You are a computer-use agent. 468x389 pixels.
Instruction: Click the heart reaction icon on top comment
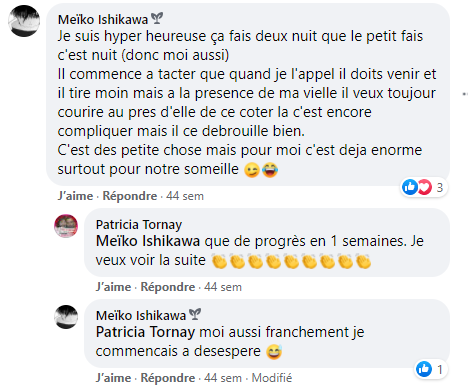(424, 187)
